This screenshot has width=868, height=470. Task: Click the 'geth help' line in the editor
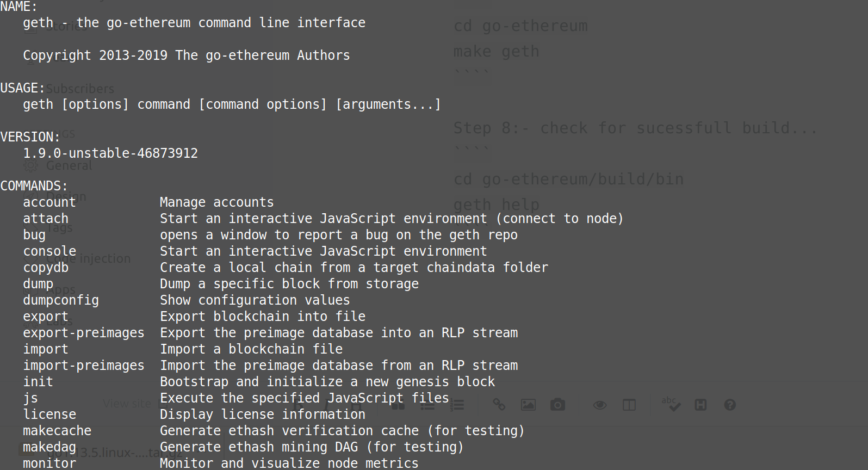coord(496,205)
